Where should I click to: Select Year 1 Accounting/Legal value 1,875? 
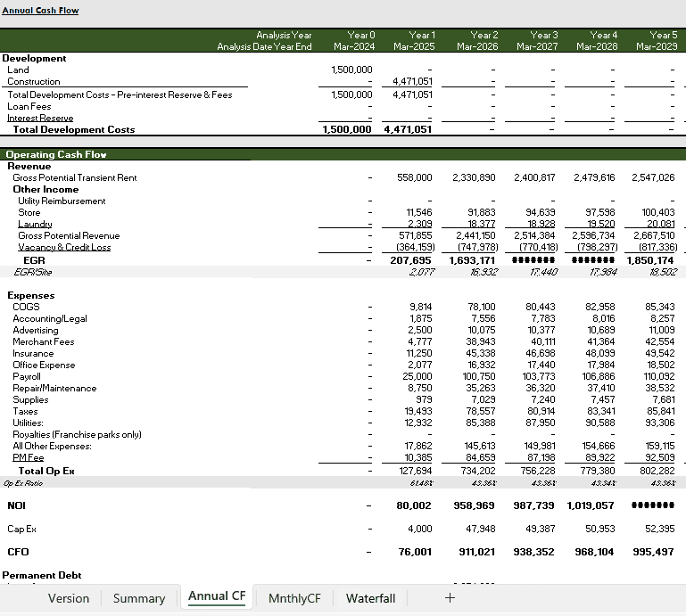(421, 318)
